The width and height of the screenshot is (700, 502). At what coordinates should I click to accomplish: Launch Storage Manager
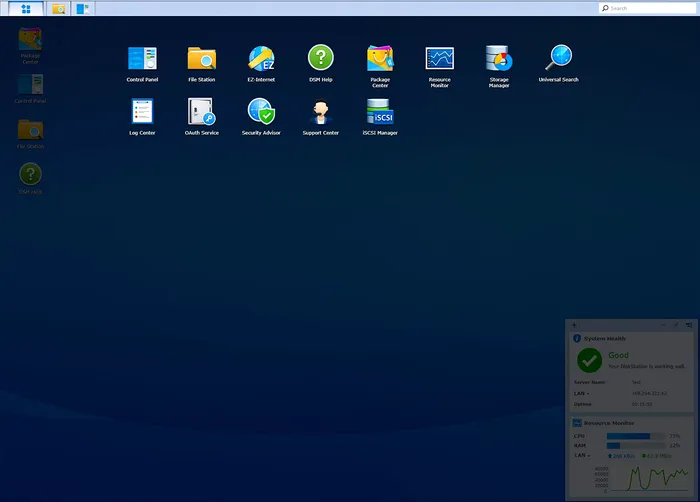click(499, 66)
